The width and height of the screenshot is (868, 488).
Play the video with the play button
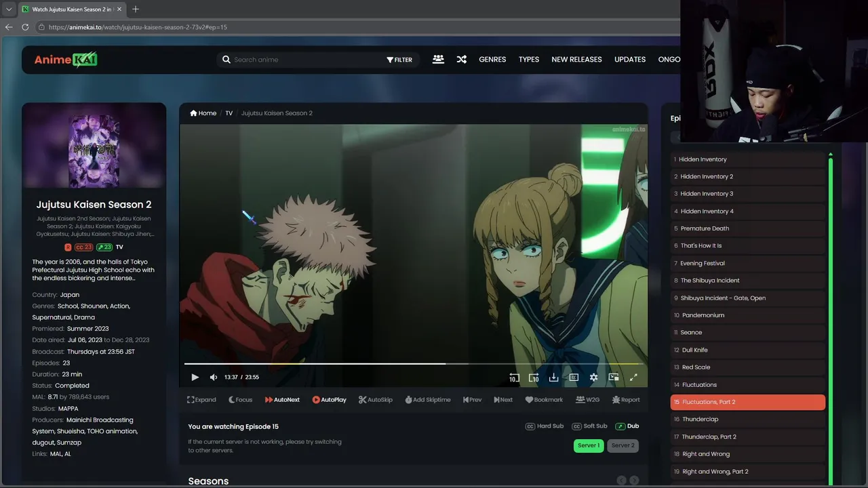tap(195, 378)
